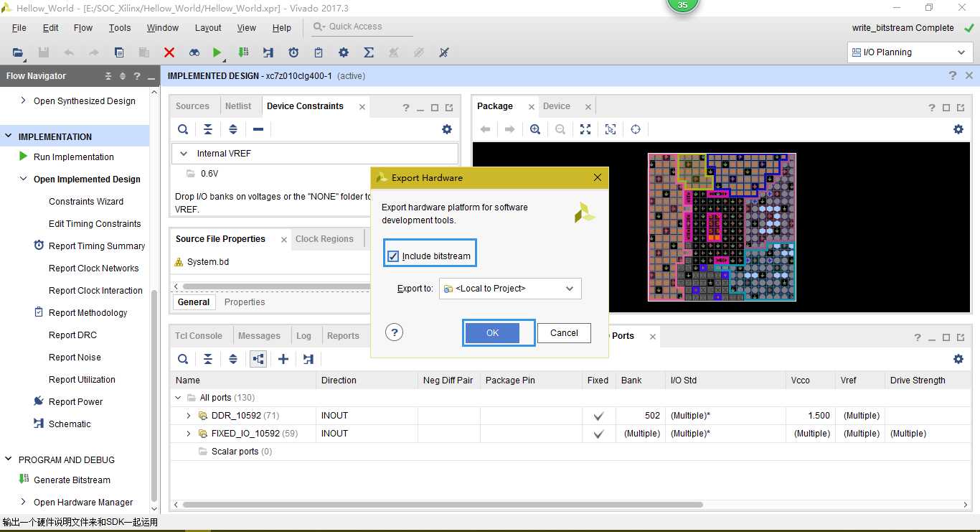Switch to Tcl Console tab

coord(199,335)
